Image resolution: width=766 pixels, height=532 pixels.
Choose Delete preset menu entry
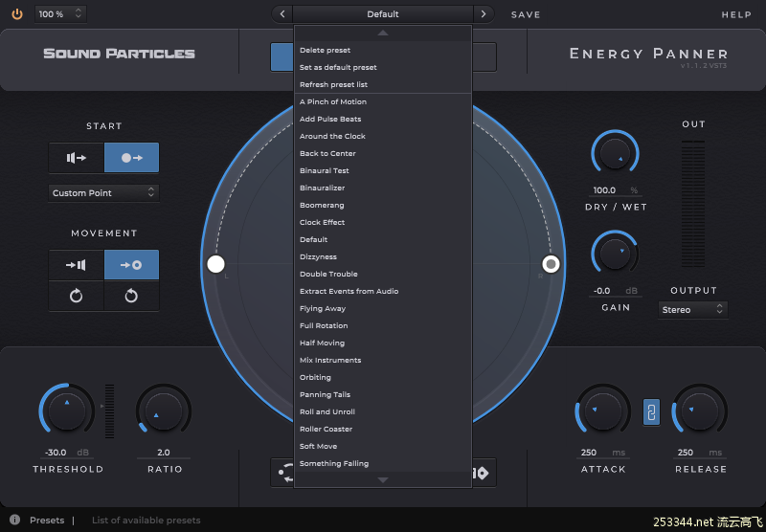tap(383, 51)
